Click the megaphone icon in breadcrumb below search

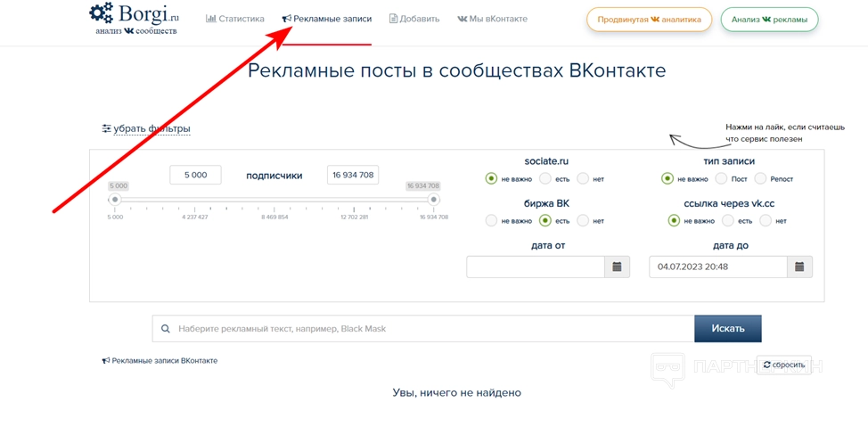tap(106, 361)
